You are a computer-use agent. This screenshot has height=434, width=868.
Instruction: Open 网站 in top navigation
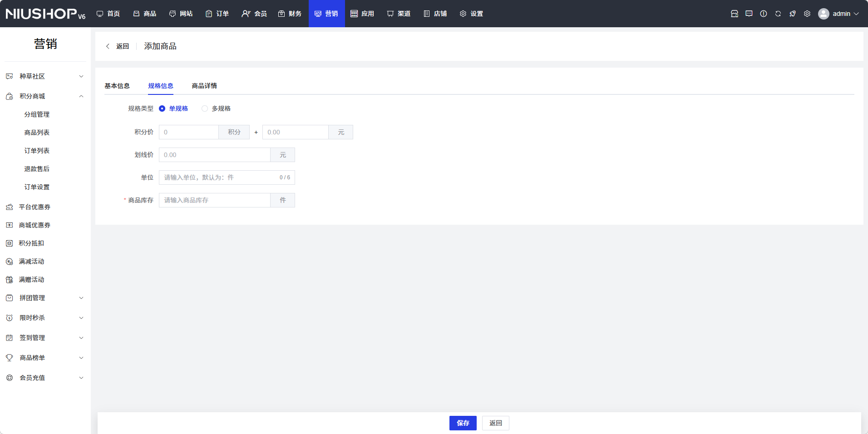[181, 14]
